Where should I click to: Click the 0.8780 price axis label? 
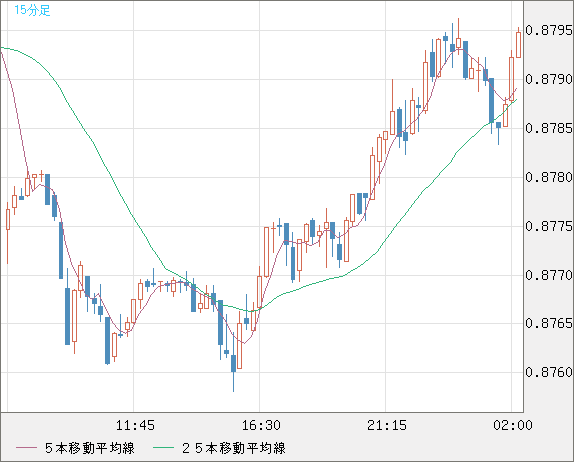click(549, 177)
